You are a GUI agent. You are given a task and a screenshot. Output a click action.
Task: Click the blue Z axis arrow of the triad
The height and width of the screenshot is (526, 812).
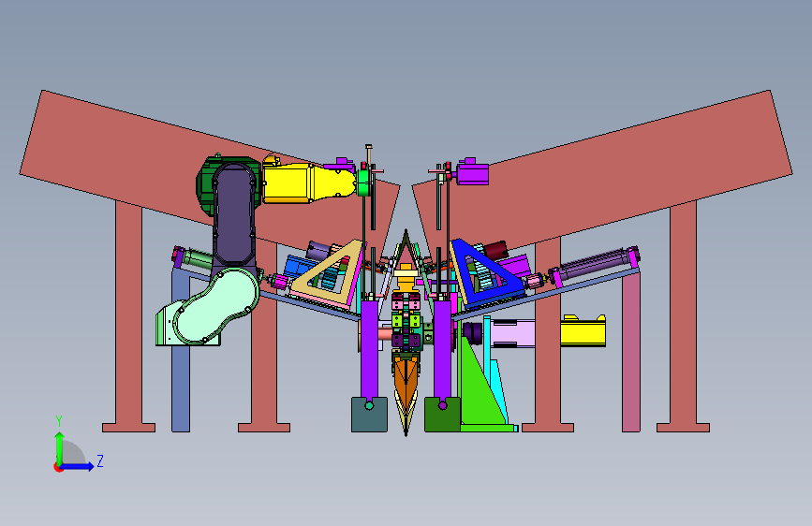point(78,466)
